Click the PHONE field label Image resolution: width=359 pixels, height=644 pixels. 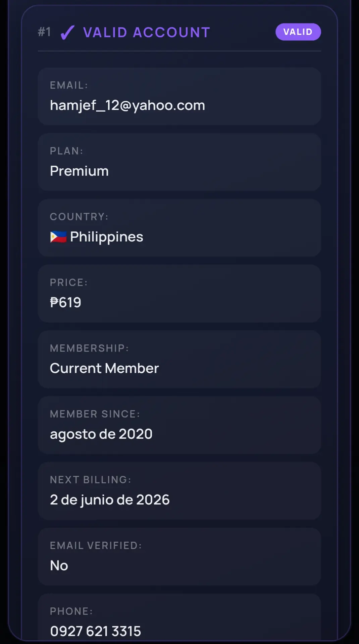(x=71, y=611)
